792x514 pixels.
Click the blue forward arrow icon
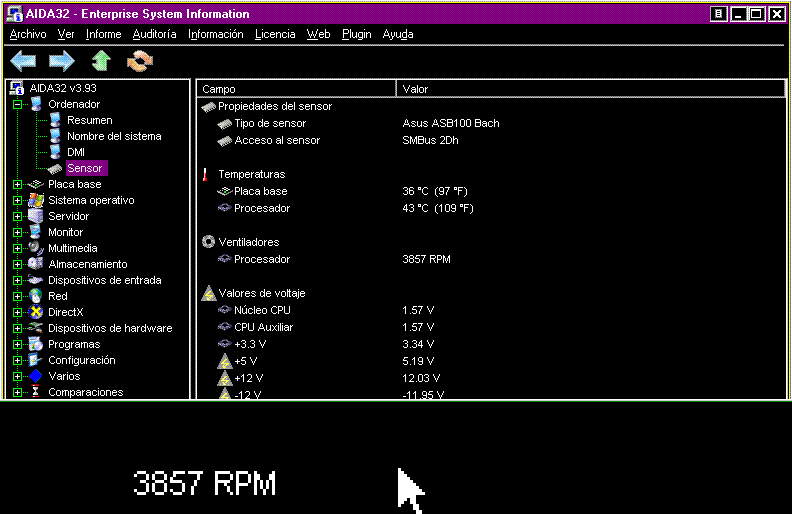click(x=62, y=61)
